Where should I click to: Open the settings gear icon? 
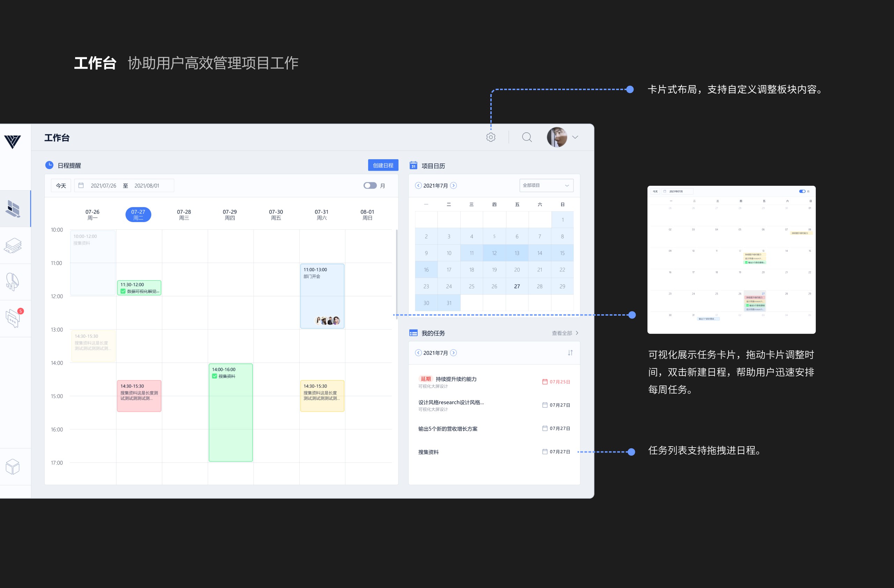[491, 138]
